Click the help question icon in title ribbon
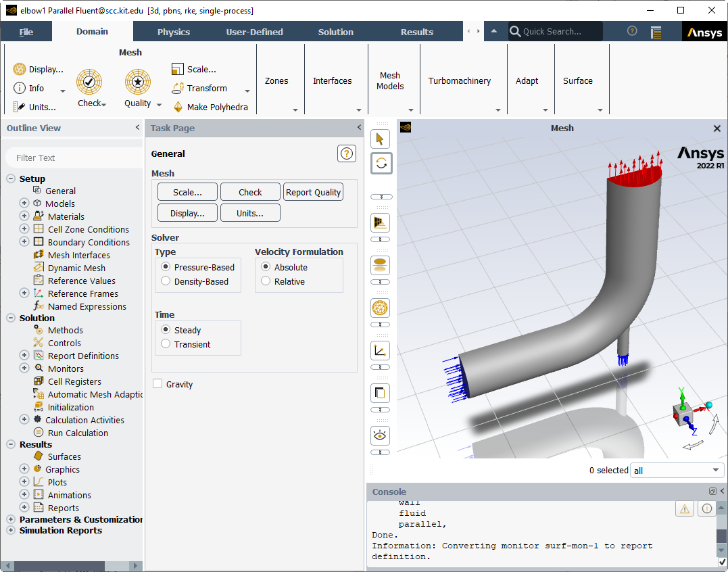This screenshot has height=572, width=728. coord(632,31)
